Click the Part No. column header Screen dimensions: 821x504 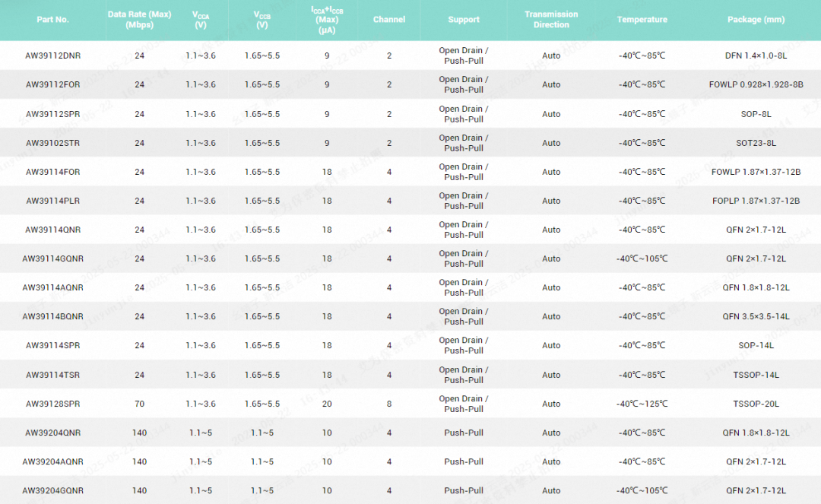coord(52,20)
